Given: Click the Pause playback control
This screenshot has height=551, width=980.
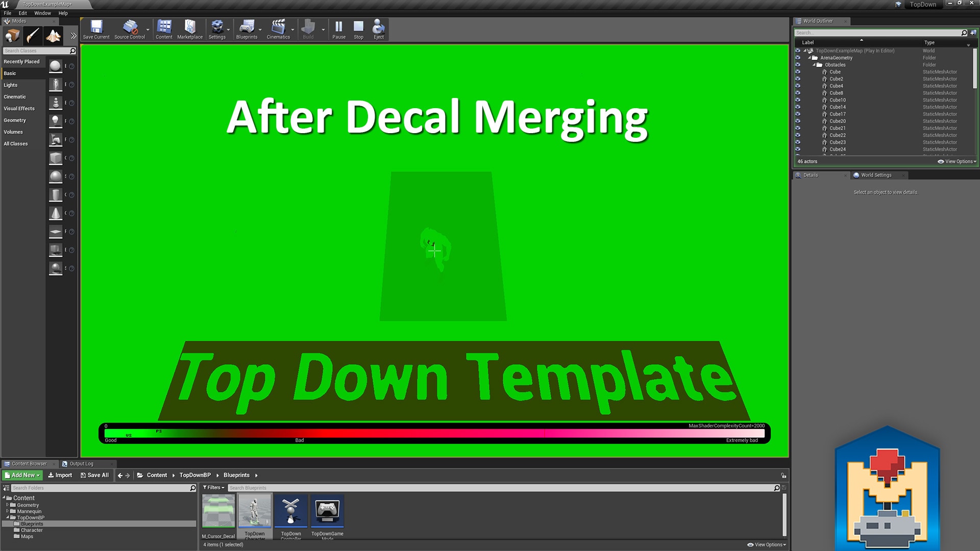Looking at the screenshot, I should coord(338,29).
